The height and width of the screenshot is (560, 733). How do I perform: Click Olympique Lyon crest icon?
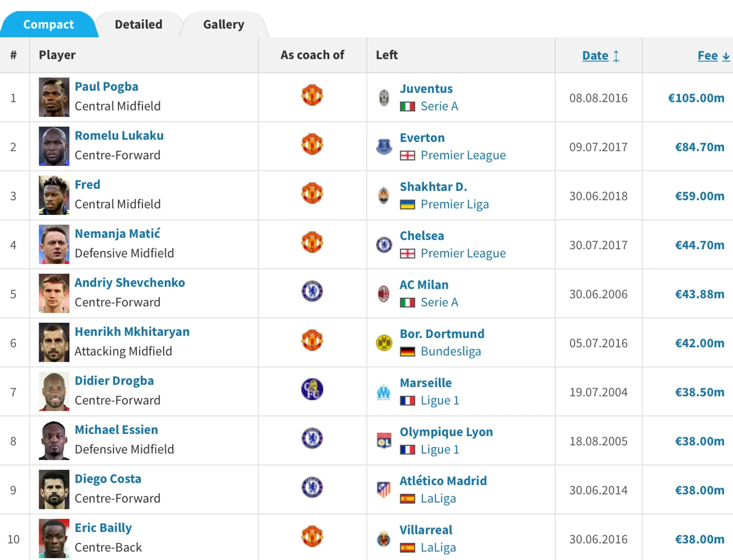(x=384, y=441)
